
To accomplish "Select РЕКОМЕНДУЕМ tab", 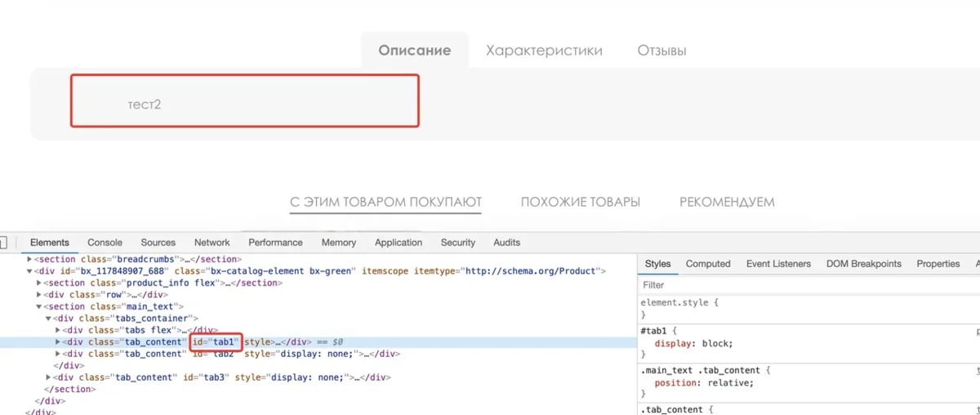I will pos(727,202).
